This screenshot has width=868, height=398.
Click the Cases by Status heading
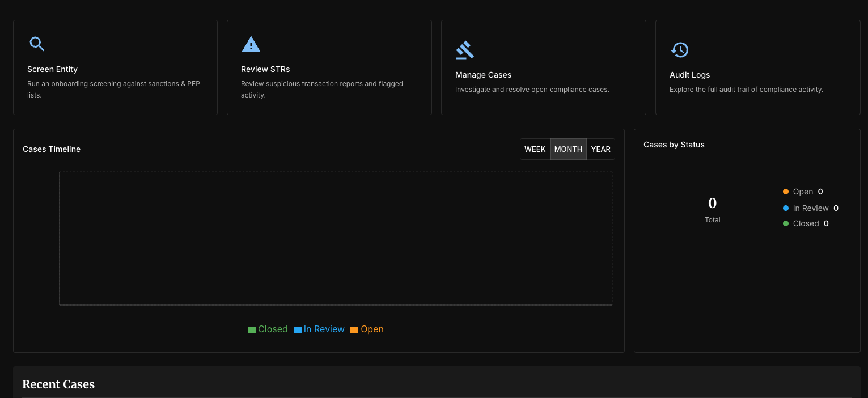tap(674, 145)
